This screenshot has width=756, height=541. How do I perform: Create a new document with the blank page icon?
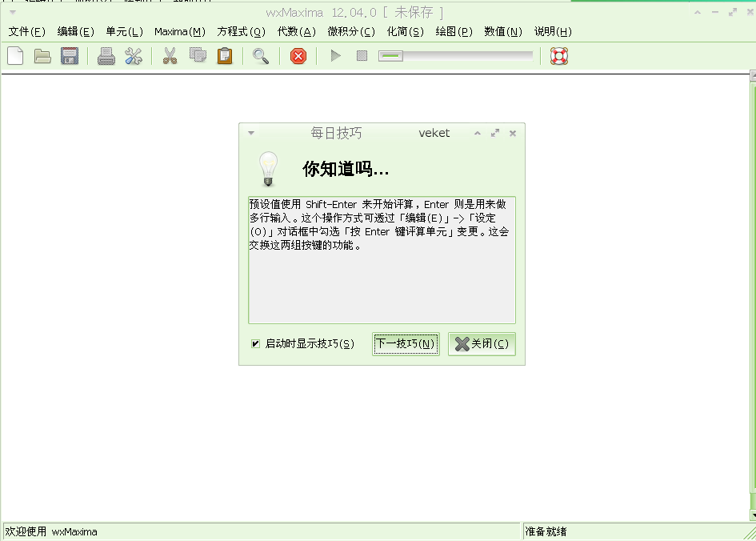click(15, 56)
